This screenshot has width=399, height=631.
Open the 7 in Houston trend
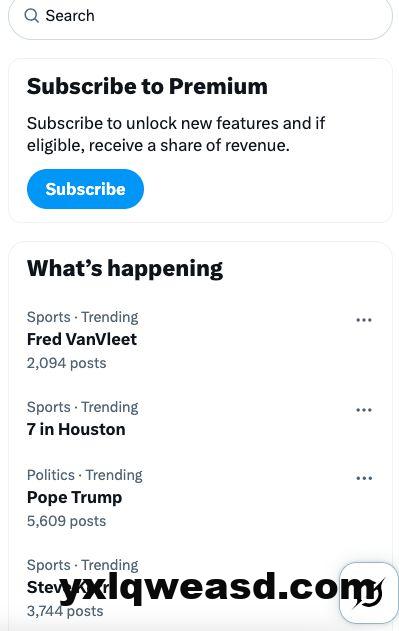coord(200,419)
